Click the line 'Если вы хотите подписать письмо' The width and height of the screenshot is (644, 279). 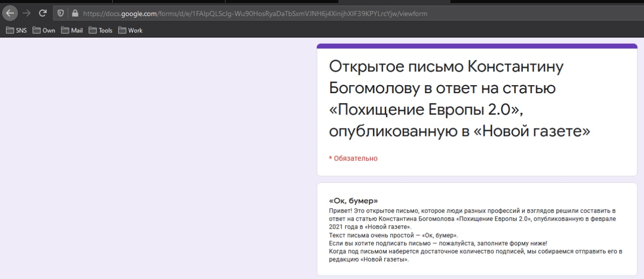pos(438,243)
